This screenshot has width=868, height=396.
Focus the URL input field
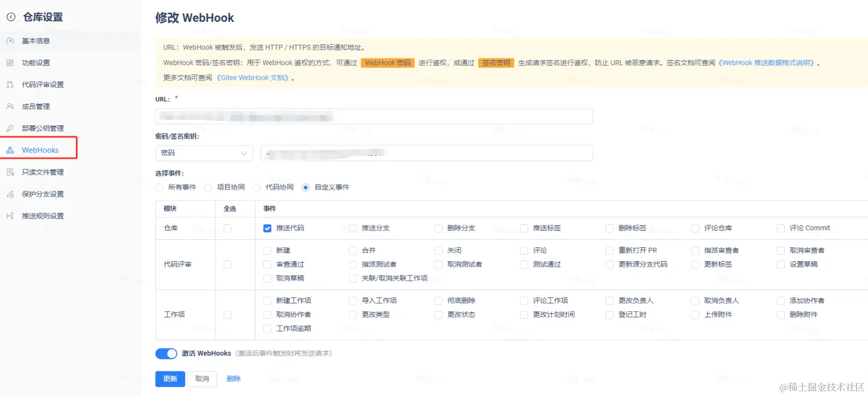pos(374,116)
